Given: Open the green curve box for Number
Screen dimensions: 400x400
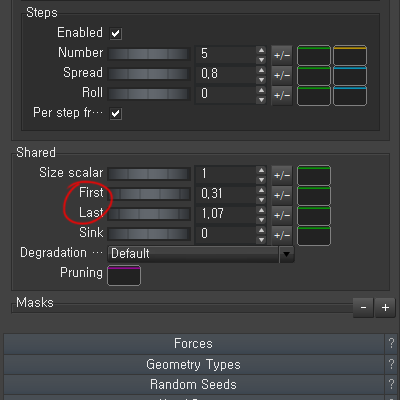Looking at the screenshot, I should [x=314, y=56].
